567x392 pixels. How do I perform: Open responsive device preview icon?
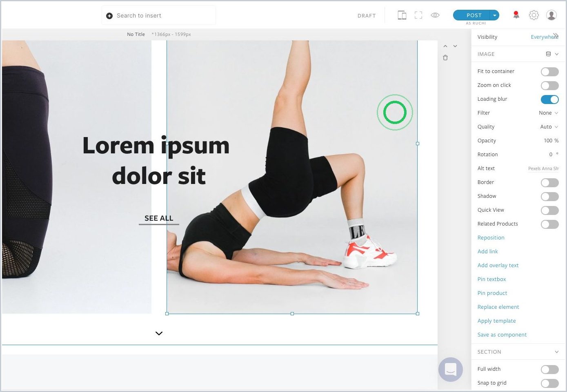[402, 16]
